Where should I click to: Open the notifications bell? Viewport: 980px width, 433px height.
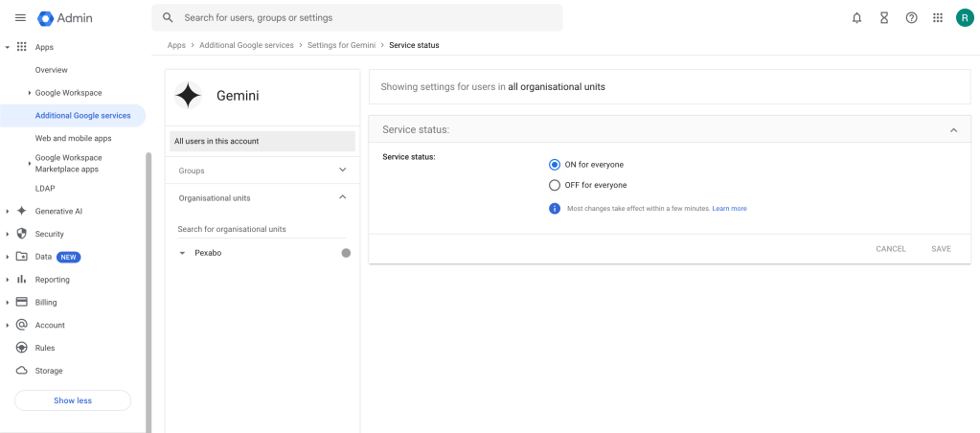[x=856, y=18]
